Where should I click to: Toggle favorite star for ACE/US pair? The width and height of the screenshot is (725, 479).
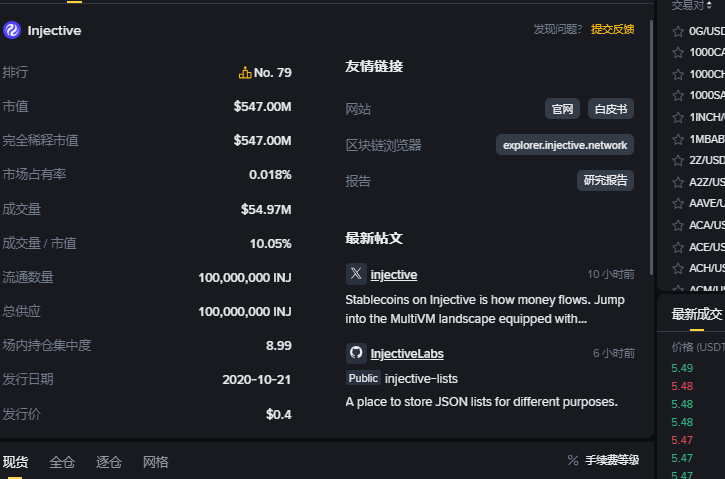(x=678, y=247)
